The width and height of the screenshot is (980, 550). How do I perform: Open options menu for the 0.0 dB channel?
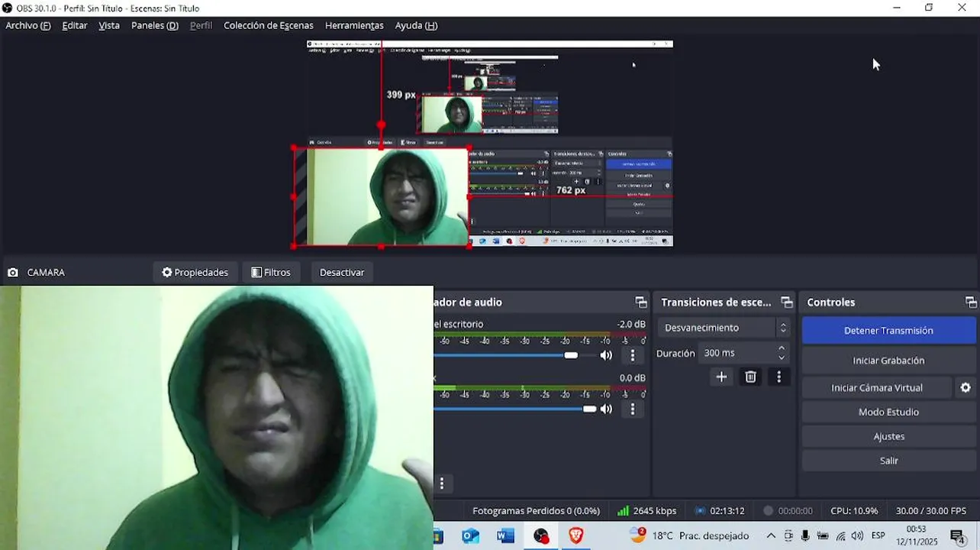coord(632,409)
